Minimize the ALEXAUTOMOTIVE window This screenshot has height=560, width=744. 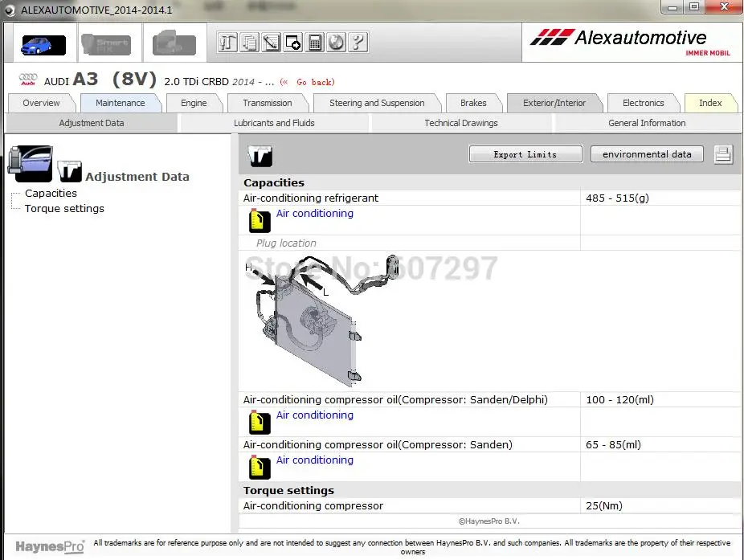(672, 7)
